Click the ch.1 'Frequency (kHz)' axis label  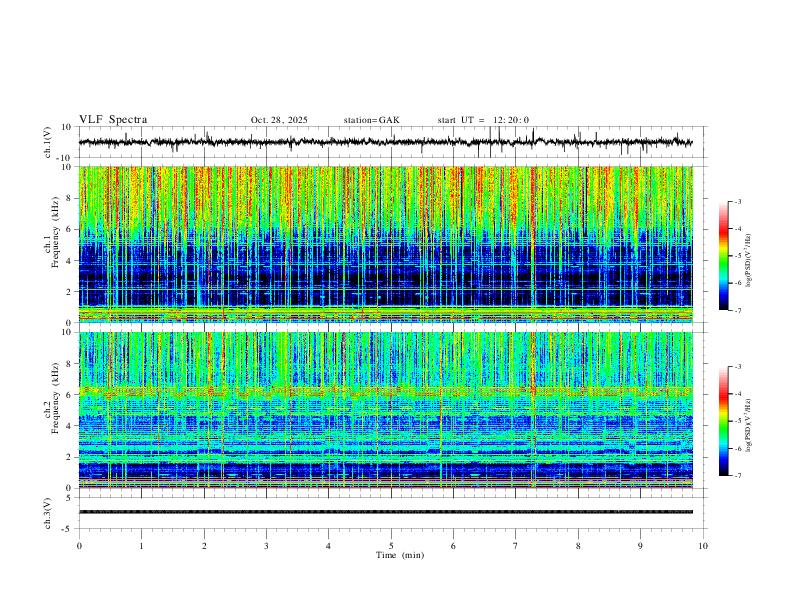[56, 232]
